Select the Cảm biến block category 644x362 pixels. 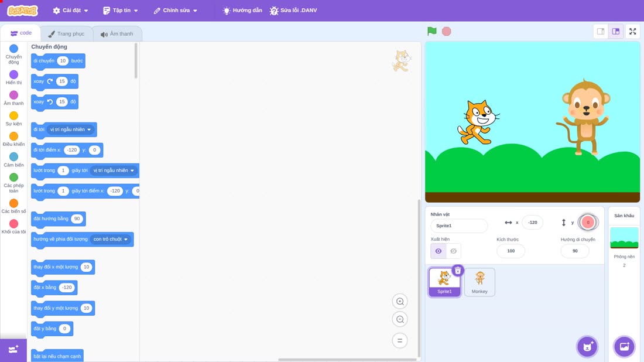point(13,160)
